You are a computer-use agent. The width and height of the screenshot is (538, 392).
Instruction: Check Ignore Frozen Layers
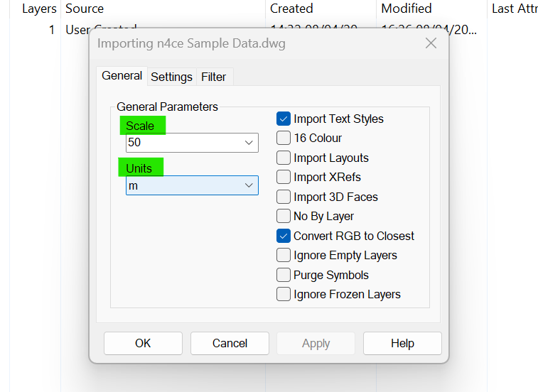284,294
